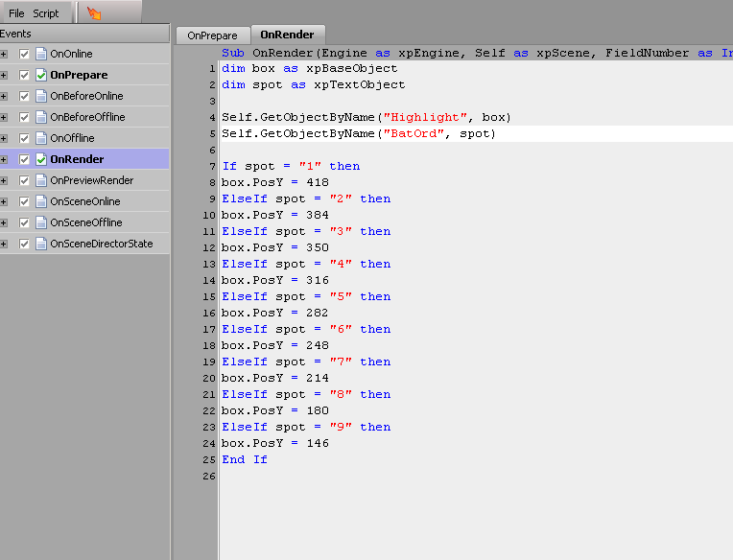733x560 pixels.
Task: Click the OnBeforeOnline document icon
Action: click(x=41, y=96)
